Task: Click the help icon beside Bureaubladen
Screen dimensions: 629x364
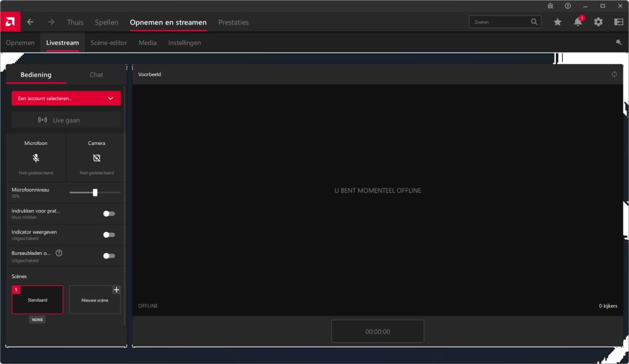Action: click(59, 253)
